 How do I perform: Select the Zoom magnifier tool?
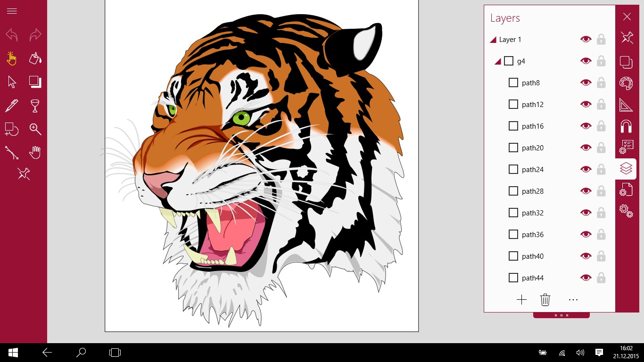coord(35,129)
